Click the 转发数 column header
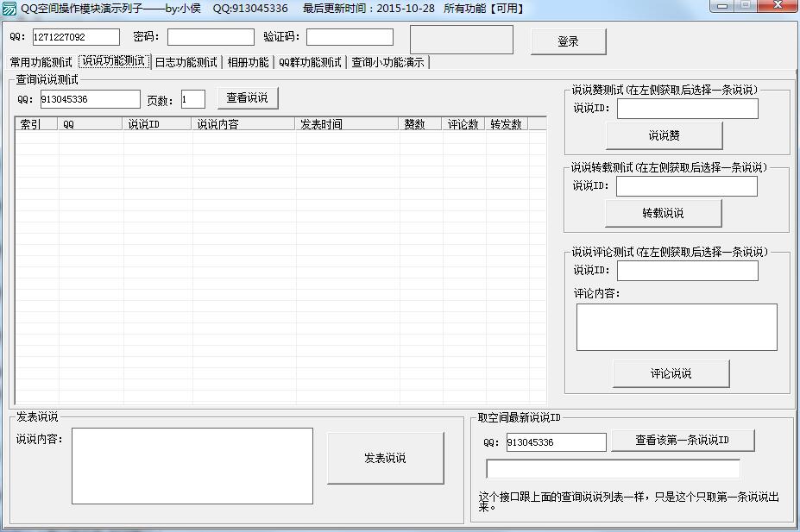The image size is (800, 532). 507,124
